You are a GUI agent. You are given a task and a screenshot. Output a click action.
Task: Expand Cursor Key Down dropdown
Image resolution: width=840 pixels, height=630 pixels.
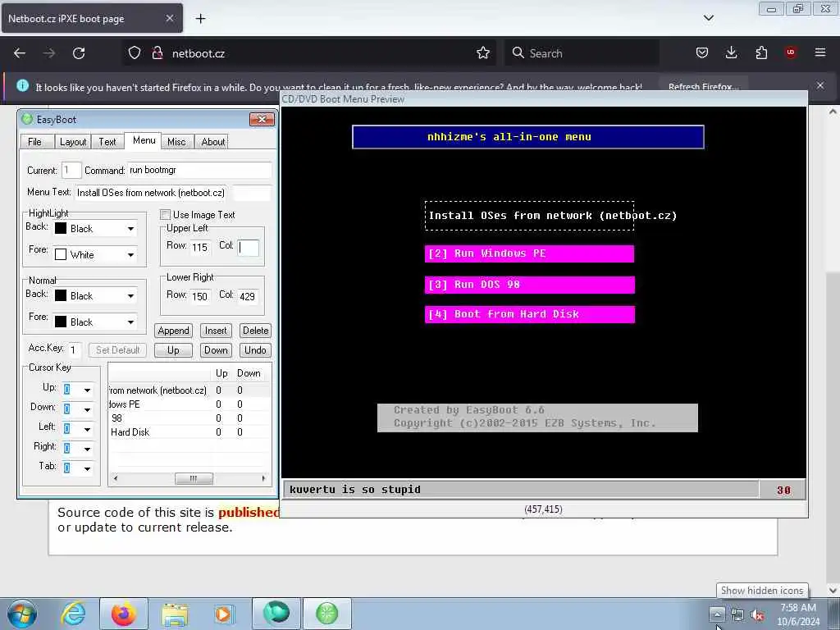[87, 410]
